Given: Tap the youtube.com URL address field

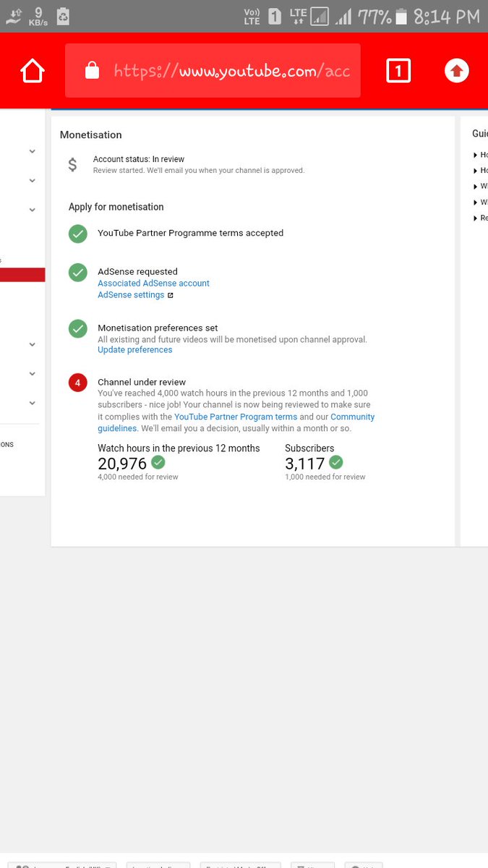Looking at the screenshot, I should point(213,71).
